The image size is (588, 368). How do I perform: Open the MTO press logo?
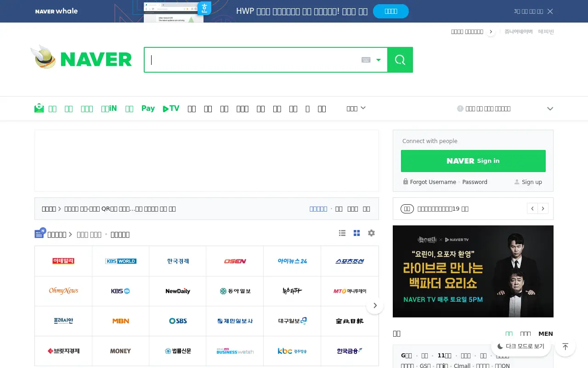tap(350, 291)
